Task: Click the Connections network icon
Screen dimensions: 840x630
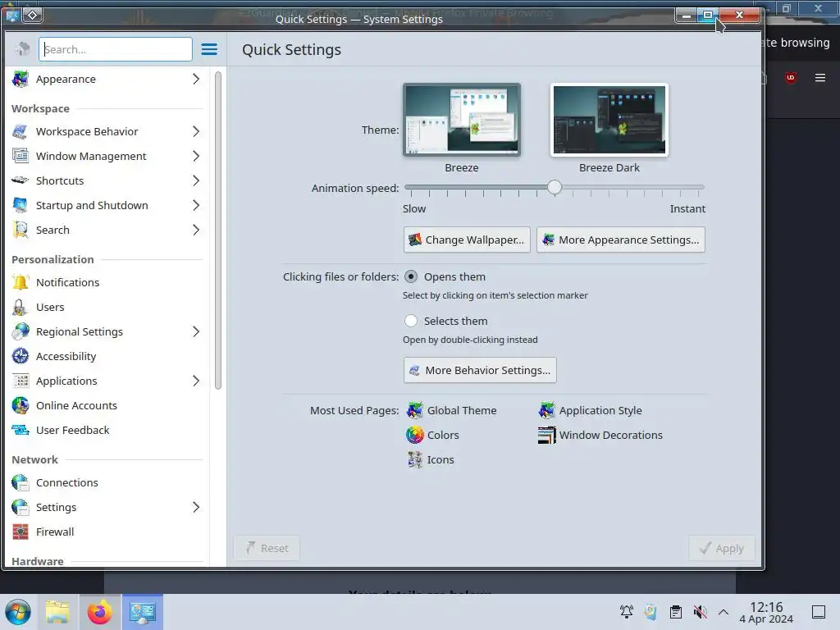Action: 21,482
